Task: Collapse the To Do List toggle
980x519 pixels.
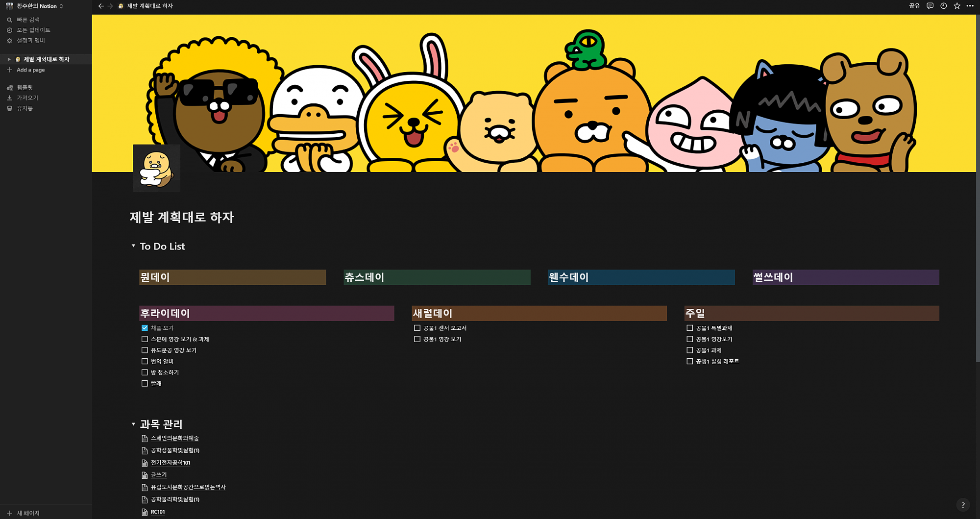Action: point(133,246)
